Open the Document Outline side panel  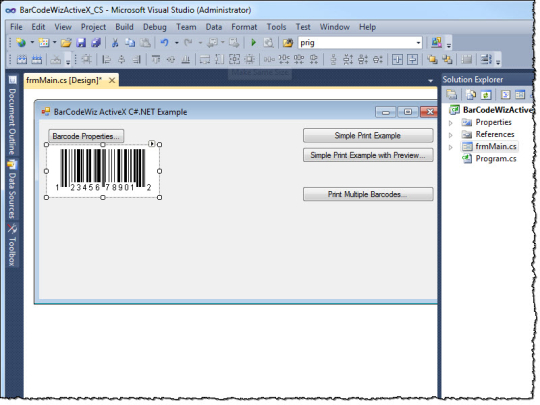12,116
